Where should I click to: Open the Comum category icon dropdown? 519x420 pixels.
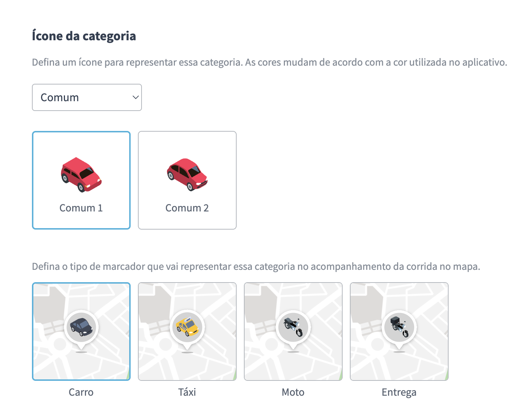tap(87, 97)
